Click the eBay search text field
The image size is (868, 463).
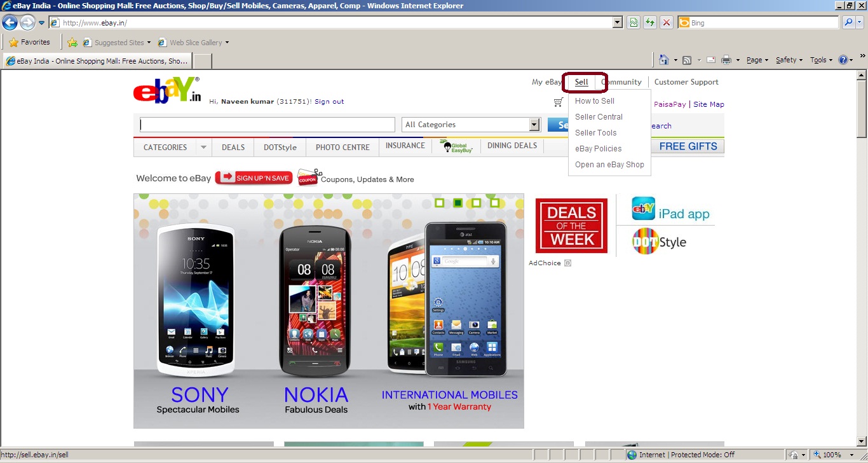(x=268, y=125)
